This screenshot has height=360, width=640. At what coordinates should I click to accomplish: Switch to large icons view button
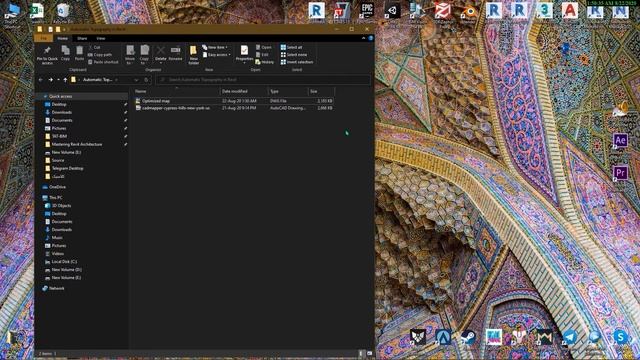[370, 353]
